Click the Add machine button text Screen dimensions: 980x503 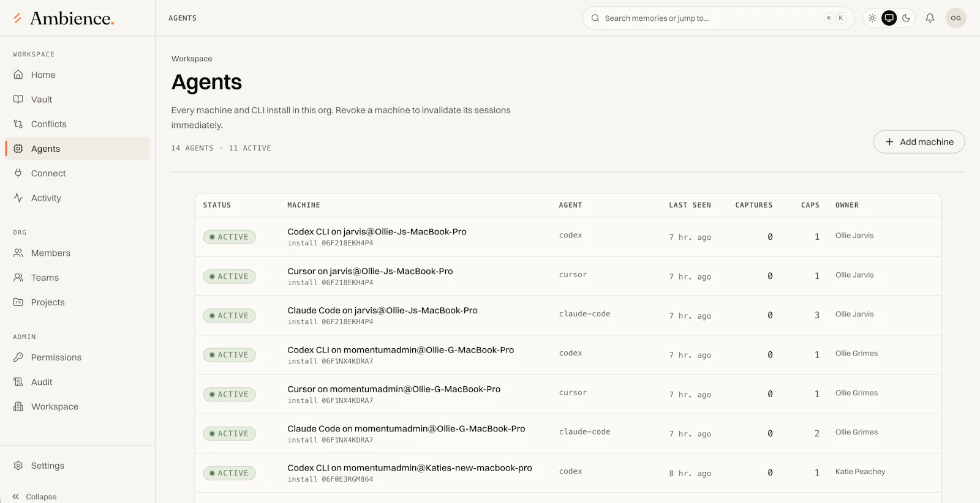(927, 142)
